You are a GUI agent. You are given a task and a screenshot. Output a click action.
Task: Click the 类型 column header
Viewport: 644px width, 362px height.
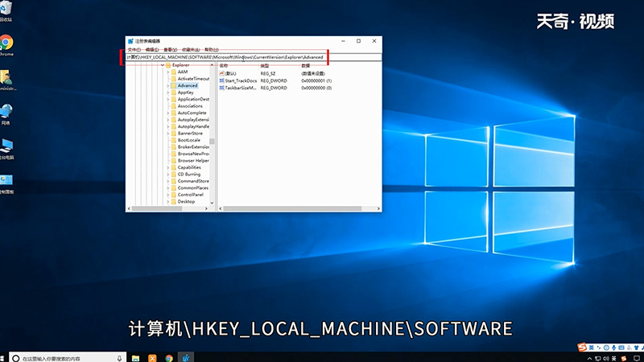pos(265,66)
